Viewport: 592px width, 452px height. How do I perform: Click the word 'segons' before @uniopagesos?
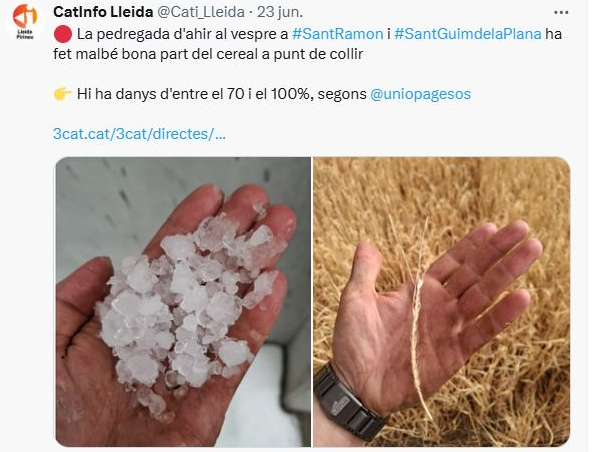click(342, 94)
